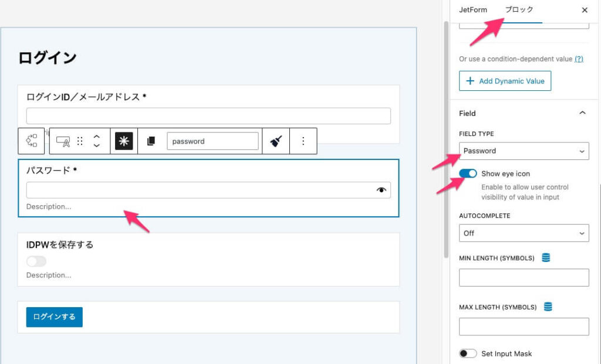Click the required asterisk toolbar icon
Screen dimensions: 601x364
124,141
